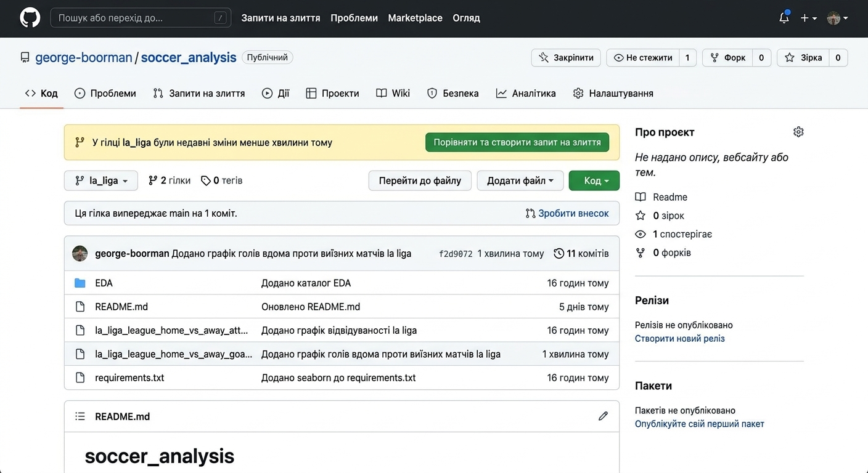Expand the Додати файл dropdown
This screenshot has width=868, height=473.
[x=520, y=180]
